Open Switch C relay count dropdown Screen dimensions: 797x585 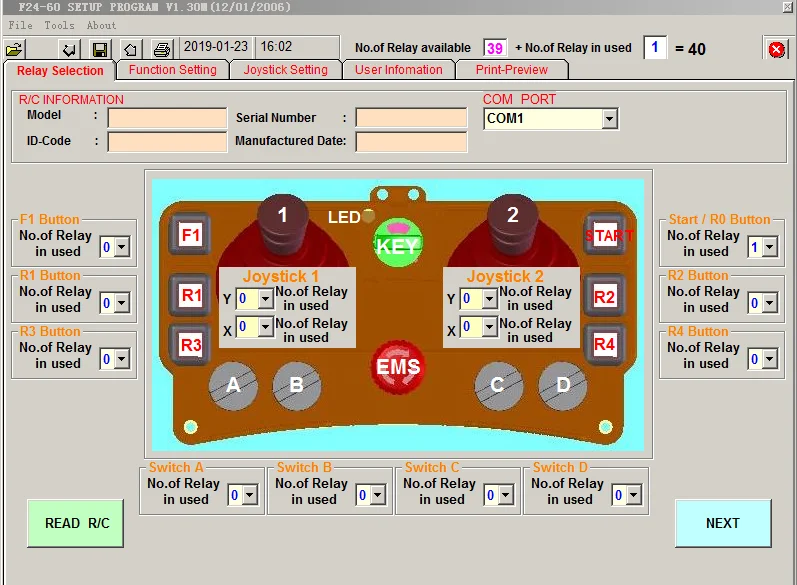point(506,495)
